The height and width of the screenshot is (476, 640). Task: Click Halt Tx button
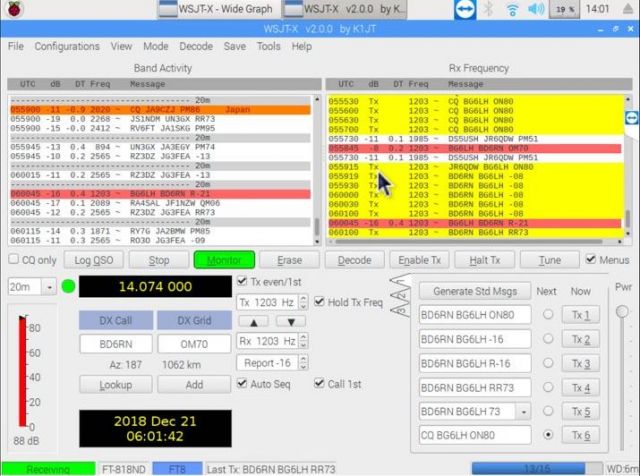484,260
